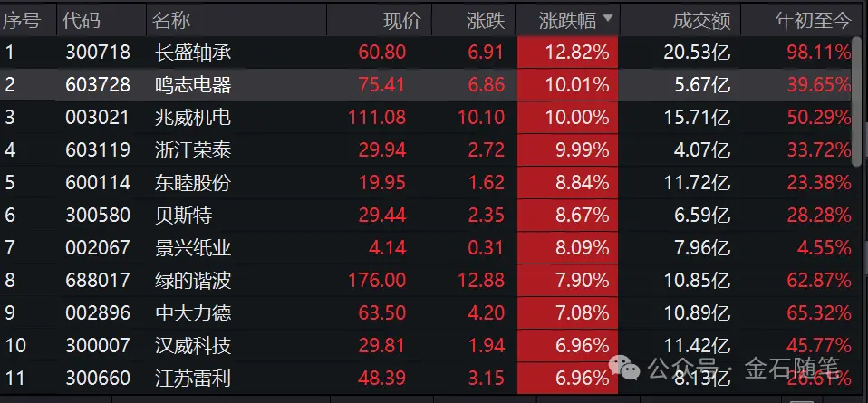Open the 贝斯特 stock entry
Screen dimensions: 868x403
(x=182, y=215)
